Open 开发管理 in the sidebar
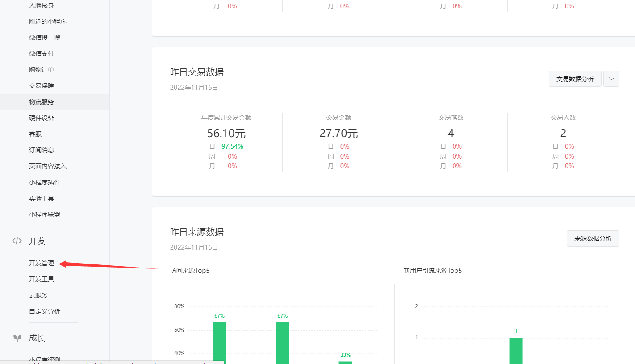 tap(42, 263)
